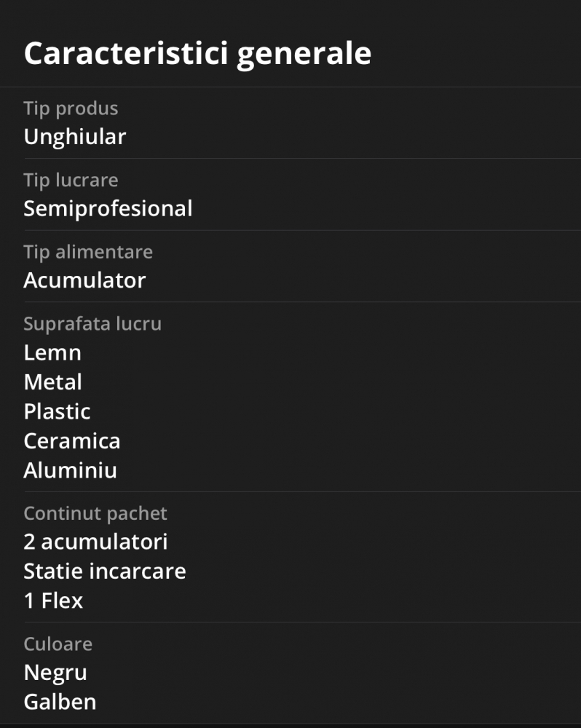Select the "Suprafata lucru" label
581x728 pixels.
pyautogui.click(x=92, y=324)
